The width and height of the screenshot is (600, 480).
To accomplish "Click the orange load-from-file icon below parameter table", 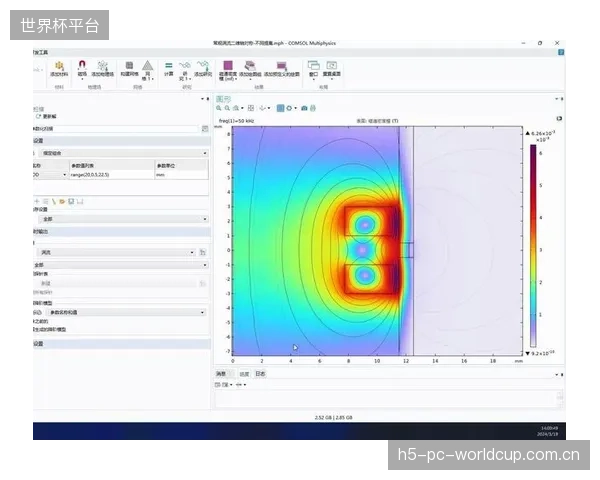I will (x=62, y=201).
